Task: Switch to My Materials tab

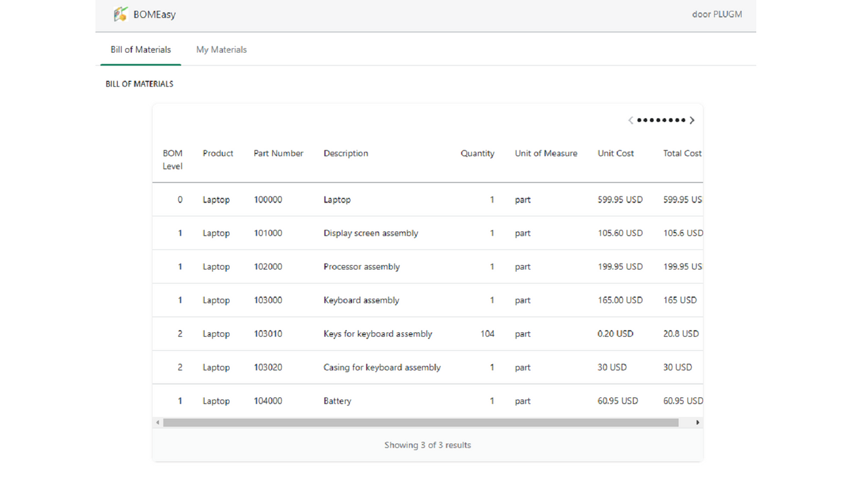Action: 221,49
